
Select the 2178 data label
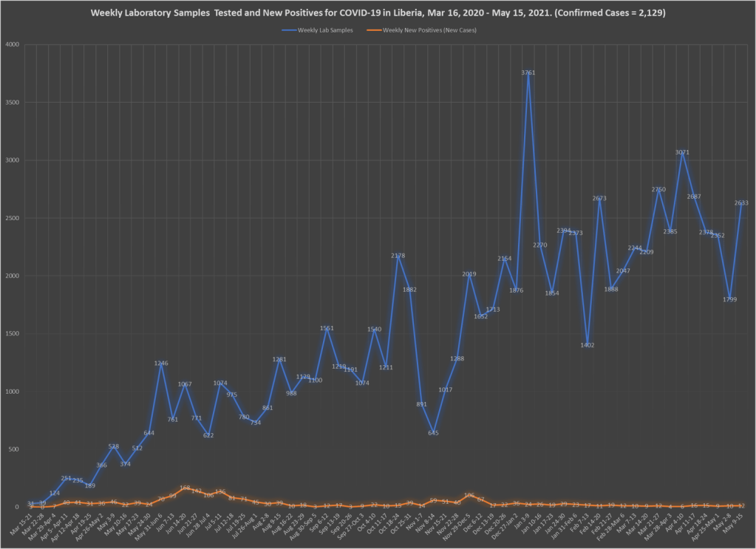(x=398, y=256)
